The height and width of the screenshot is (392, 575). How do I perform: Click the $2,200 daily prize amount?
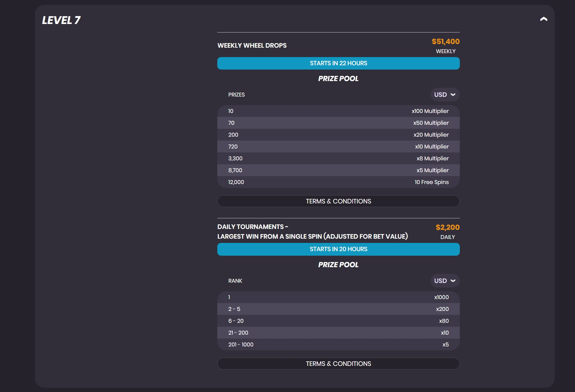(x=447, y=227)
